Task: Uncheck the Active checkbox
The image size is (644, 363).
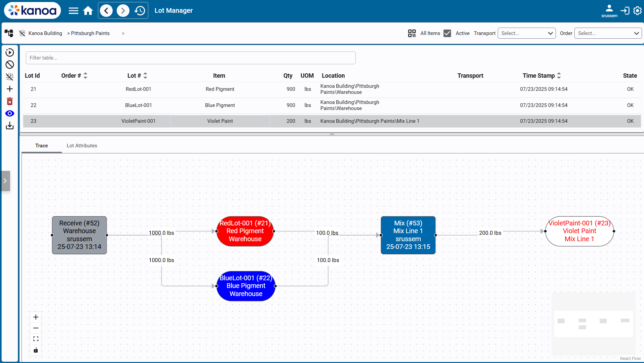Action: point(447,33)
